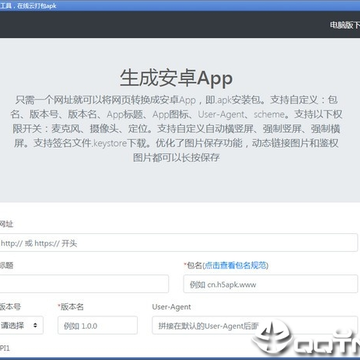The width and height of the screenshot is (360, 360).
Task: Click the 网址 URL input field
Action: (x=178, y=243)
